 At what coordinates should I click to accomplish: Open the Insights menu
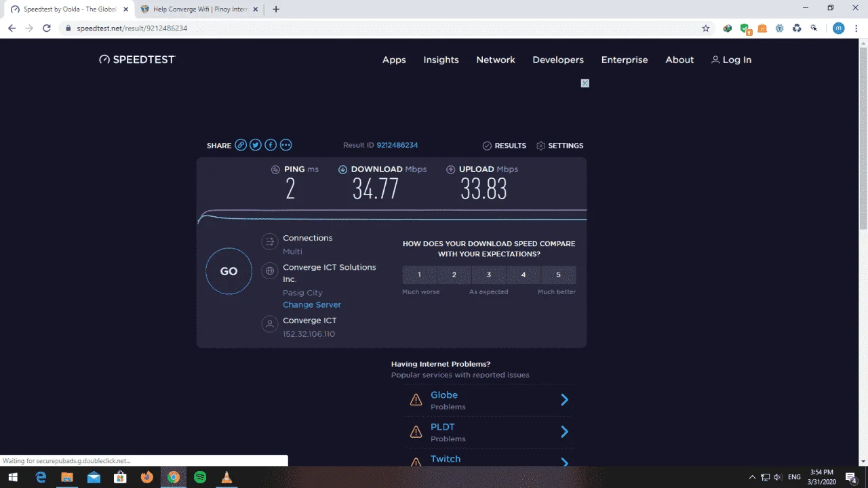441,60
